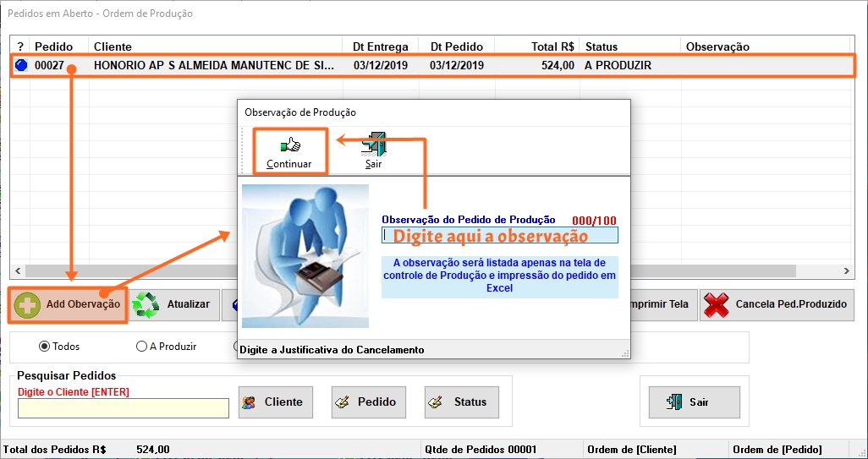Click the red X Cancela Ped.Produzido icon
The image size is (868, 459).
click(x=717, y=304)
